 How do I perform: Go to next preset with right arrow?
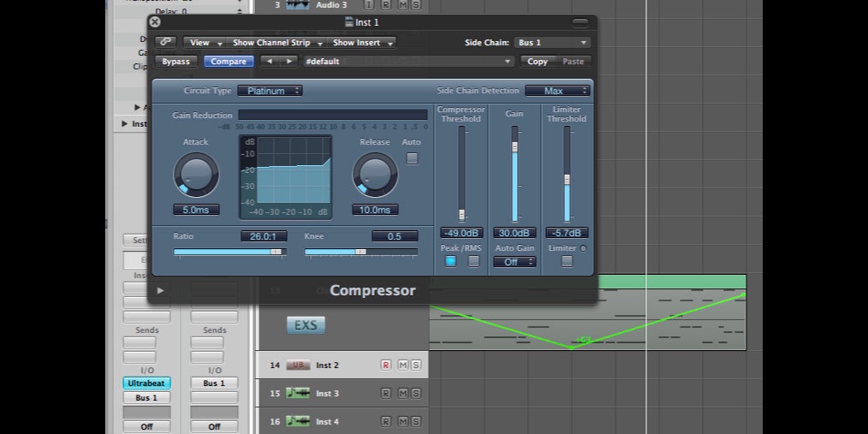click(x=290, y=62)
